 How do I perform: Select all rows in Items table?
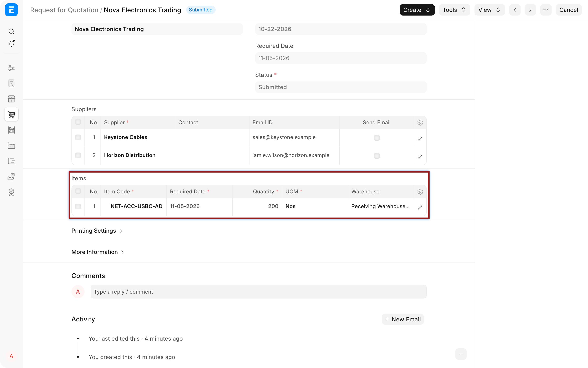78,191
